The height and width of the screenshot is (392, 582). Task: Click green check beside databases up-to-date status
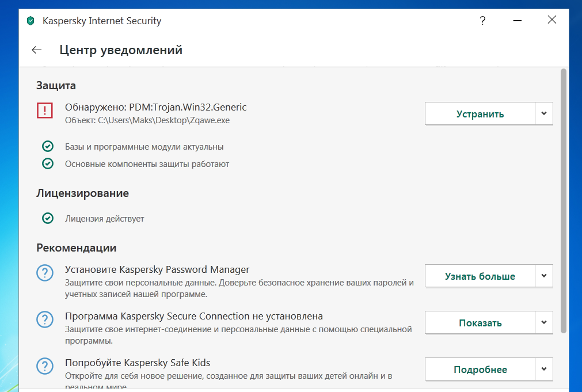pos(48,147)
